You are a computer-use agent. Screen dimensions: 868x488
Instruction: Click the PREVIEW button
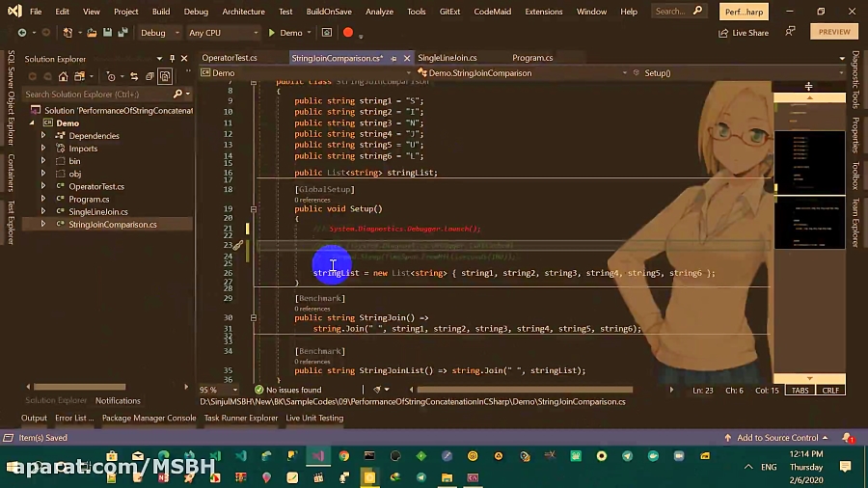834,32
